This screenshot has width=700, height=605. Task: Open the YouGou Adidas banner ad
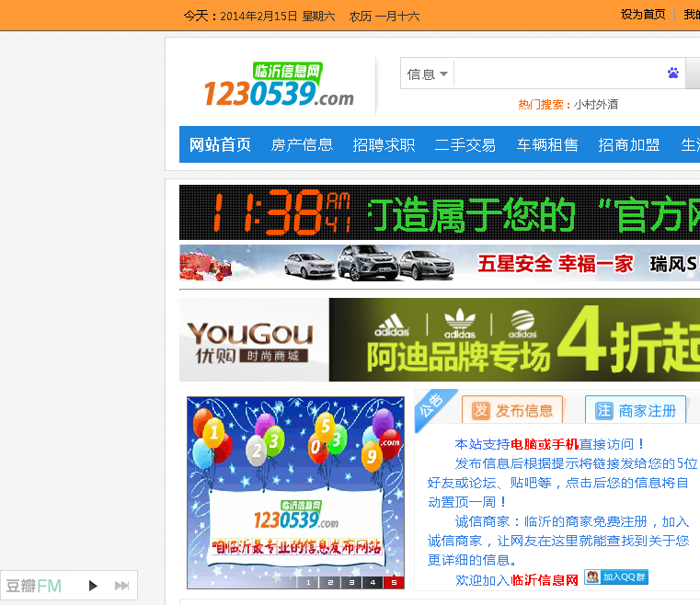440,339
